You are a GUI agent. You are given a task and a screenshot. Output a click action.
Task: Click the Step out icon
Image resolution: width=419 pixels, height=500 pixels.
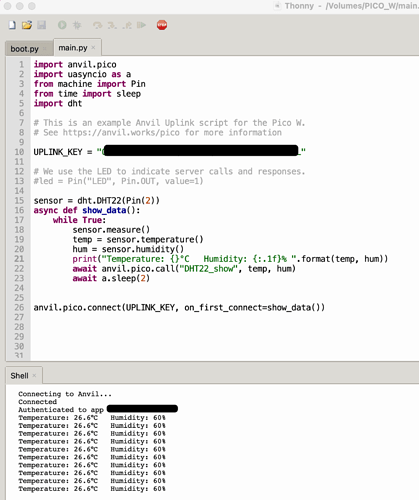point(127,25)
